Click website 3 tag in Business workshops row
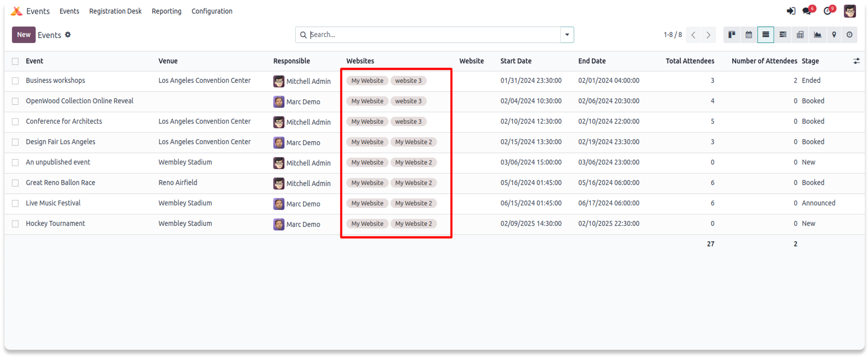Viewport: 868px width, 357px height. pyautogui.click(x=408, y=81)
